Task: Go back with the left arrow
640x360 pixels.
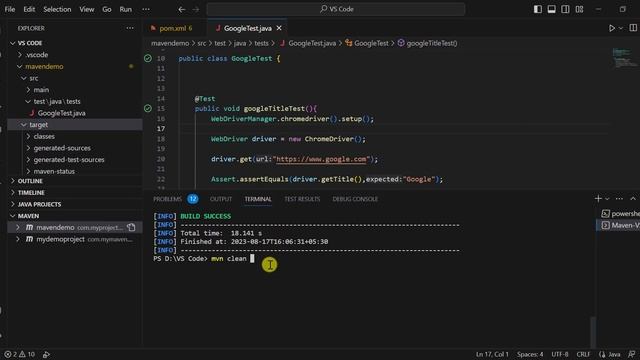Action: (182, 9)
